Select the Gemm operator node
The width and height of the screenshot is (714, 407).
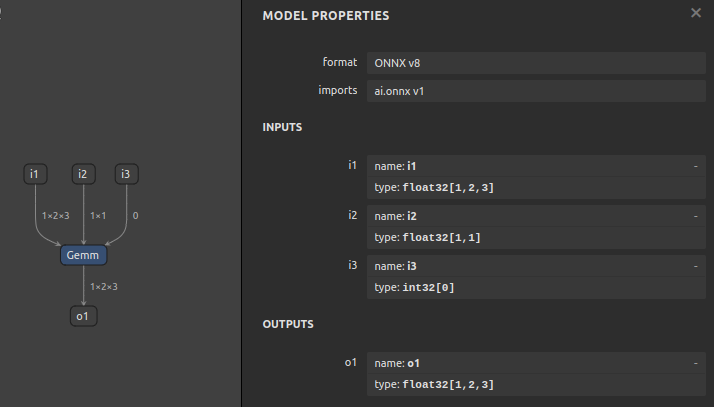83,255
